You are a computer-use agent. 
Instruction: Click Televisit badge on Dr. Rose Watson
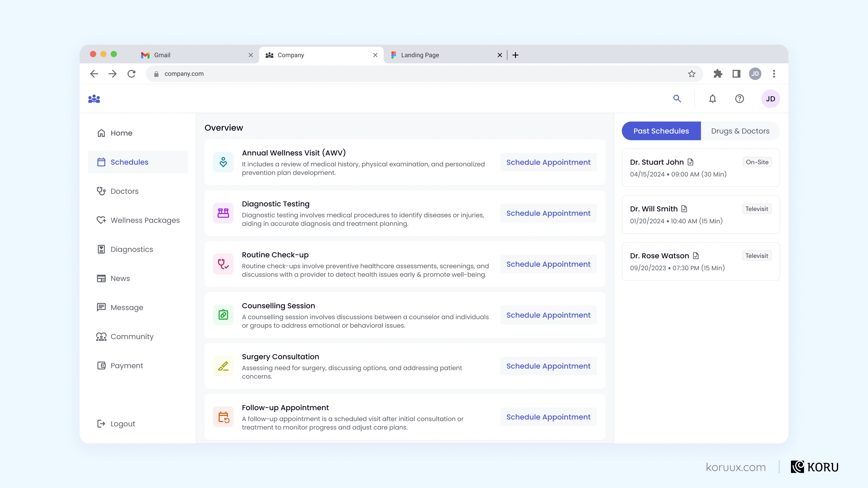pyautogui.click(x=756, y=256)
